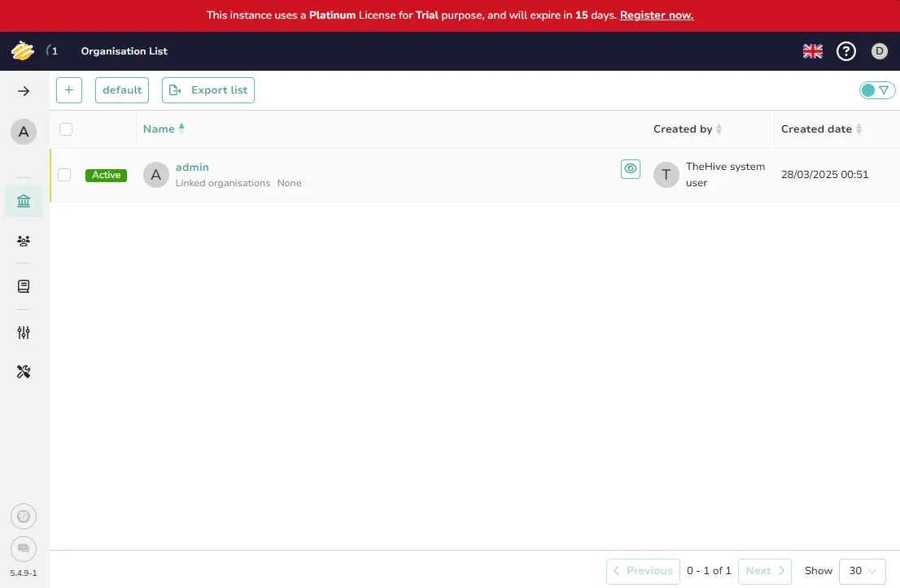Toggle the filter switch at top right
Viewport: 900px width, 588px height.
pyautogui.click(x=877, y=90)
